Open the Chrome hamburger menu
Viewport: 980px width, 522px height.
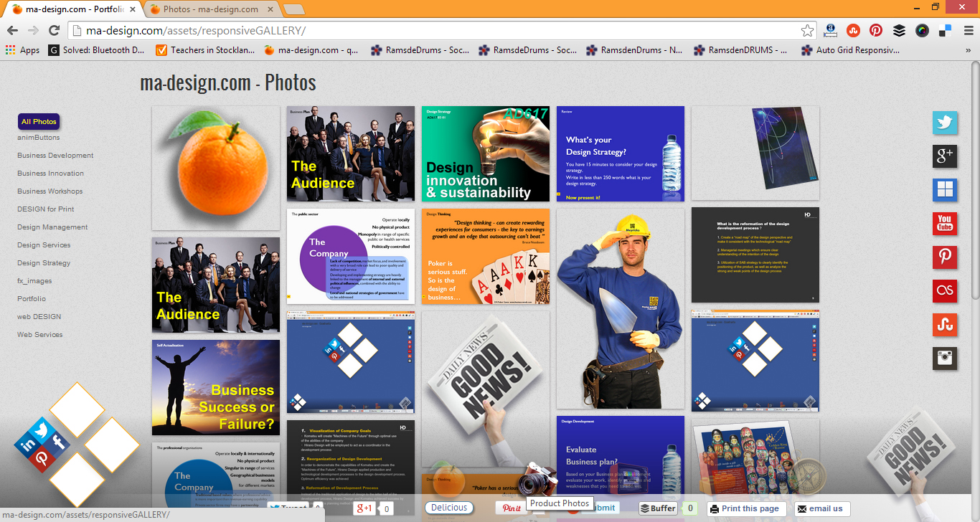coord(969,31)
